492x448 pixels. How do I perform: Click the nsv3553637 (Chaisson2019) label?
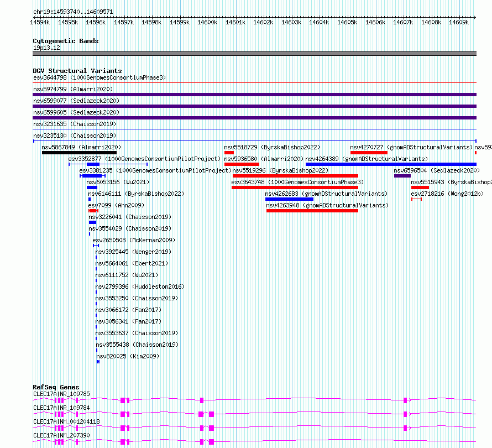(x=137, y=333)
